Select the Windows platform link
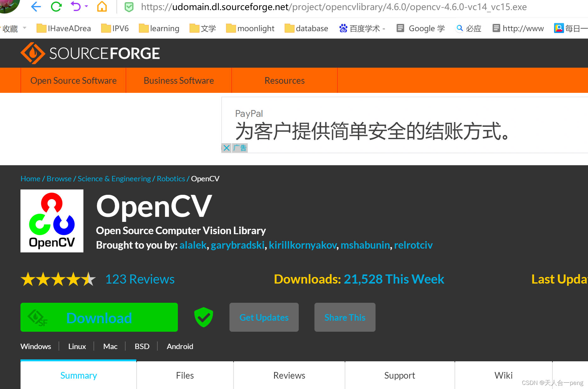This screenshot has height=389, width=588. pyautogui.click(x=36, y=347)
